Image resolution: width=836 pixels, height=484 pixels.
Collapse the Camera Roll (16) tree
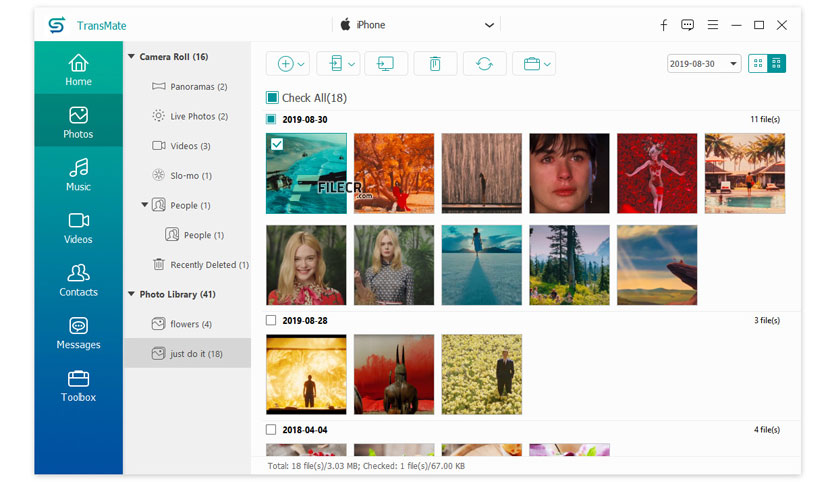pos(131,57)
